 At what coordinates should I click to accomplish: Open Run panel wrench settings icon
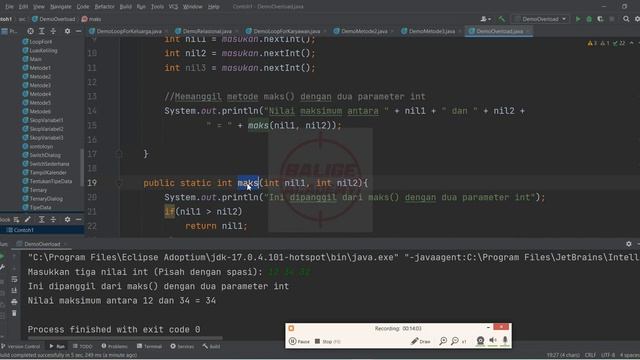(x=2, y=267)
